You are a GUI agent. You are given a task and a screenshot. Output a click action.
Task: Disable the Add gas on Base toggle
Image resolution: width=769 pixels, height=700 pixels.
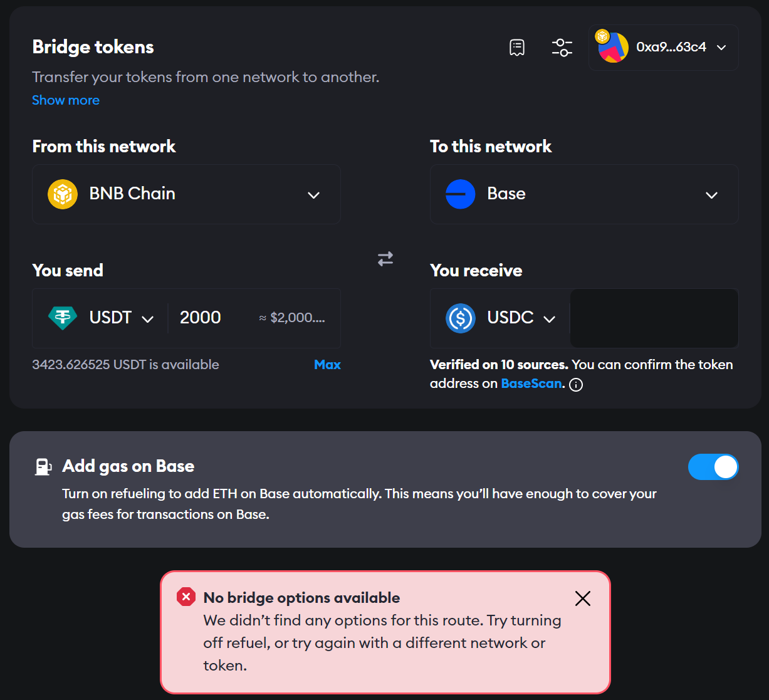713,468
